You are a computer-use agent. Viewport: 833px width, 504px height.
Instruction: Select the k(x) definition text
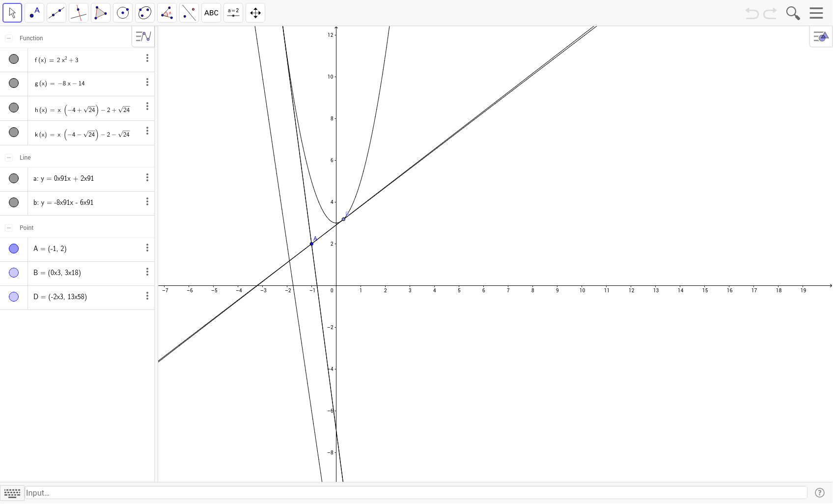coord(83,135)
